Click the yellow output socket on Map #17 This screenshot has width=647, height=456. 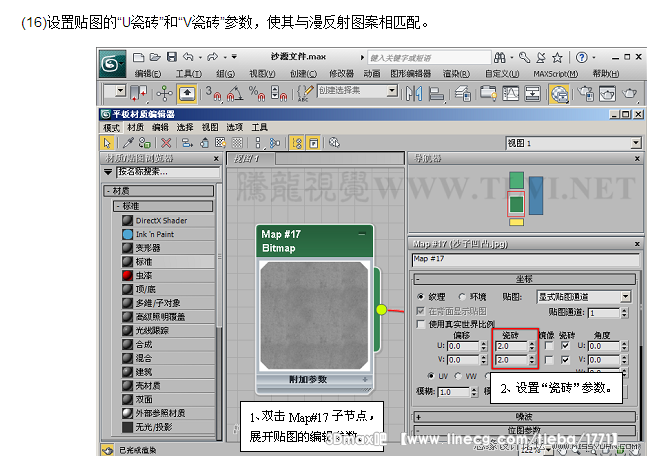[381, 310]
